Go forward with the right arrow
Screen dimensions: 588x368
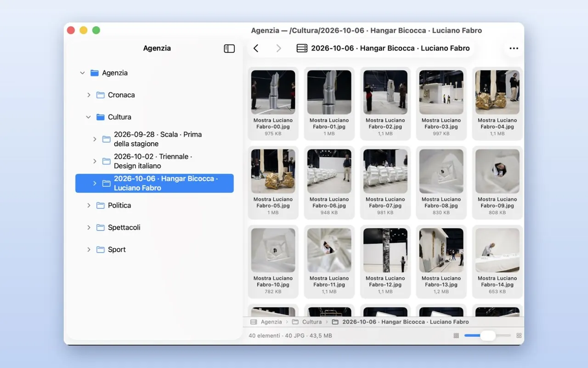pyautogui.click(x=278, y=48)
